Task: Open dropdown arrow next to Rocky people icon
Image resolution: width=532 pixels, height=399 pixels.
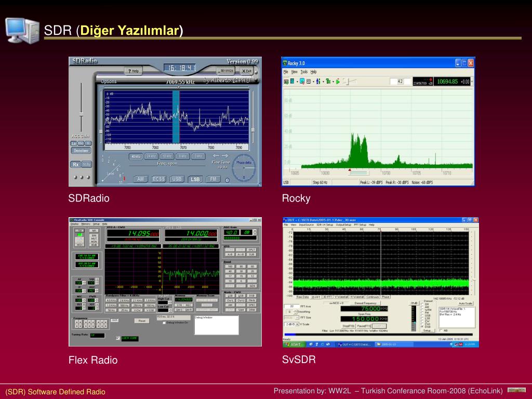Action: [323, 82]
